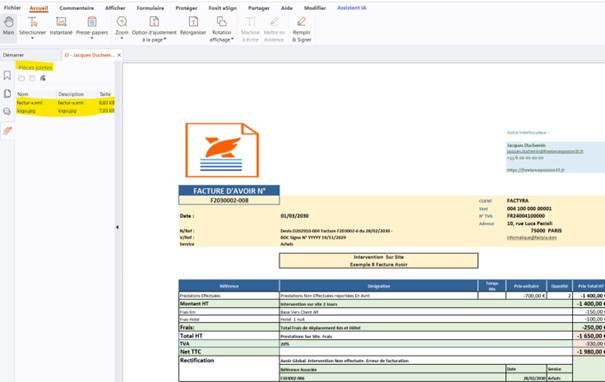Open Option d'ajustement à la page

pyautogui.click(x=154, y=29)
